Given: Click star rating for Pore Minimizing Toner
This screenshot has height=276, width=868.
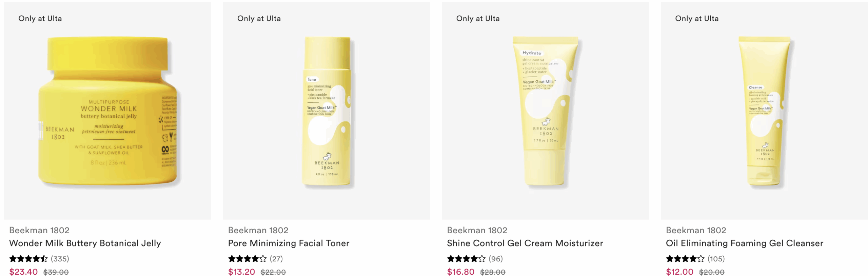Looking at the screenshot, I should (x=248, y=259).
